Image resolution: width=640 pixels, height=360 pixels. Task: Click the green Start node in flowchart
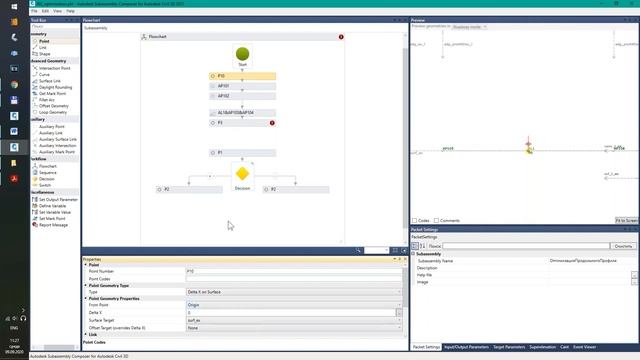[x=242, y=54]
